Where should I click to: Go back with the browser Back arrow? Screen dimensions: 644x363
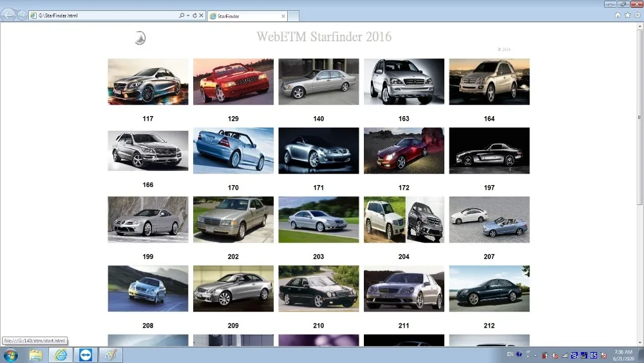(x=8, y=15)
